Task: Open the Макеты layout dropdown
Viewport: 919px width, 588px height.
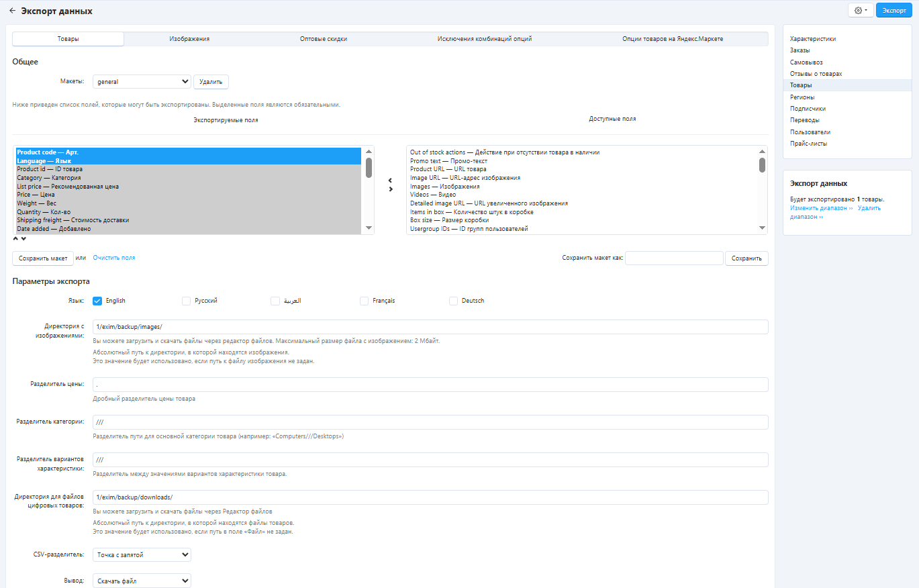Action: point(142,82)
